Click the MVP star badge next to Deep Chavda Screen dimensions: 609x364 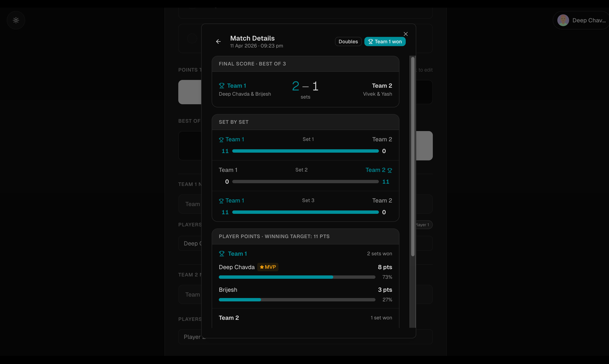[x=268, y=267]
